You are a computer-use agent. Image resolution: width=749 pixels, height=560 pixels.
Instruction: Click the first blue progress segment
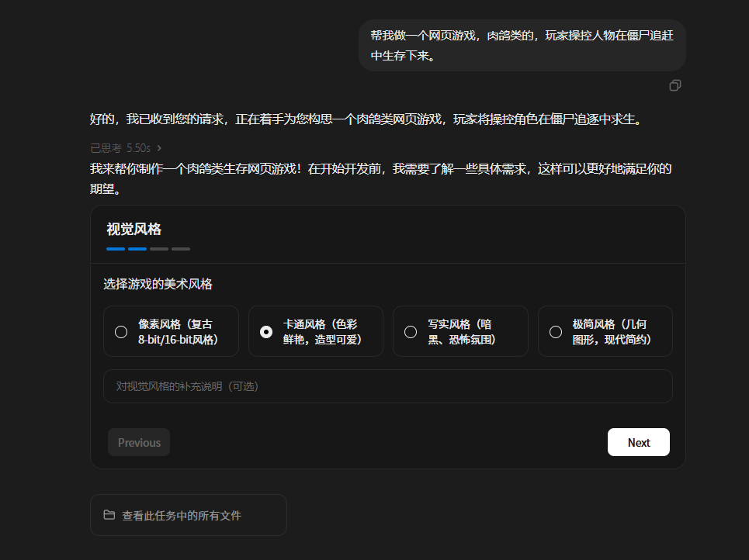pos(115,249)
